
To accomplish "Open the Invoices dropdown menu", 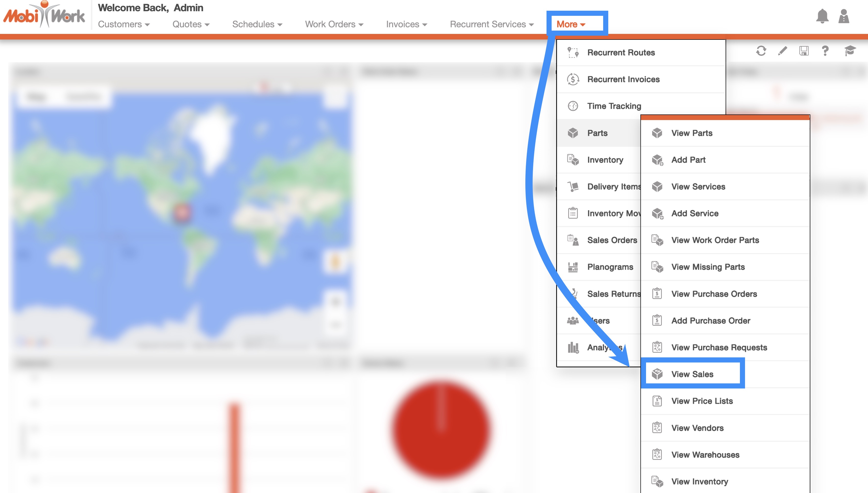I will pyautogui.click(x=406, y=24).
